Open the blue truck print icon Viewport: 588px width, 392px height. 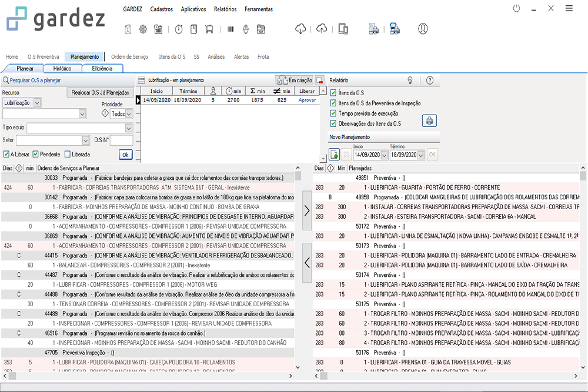pyautogui.click(x=395, y=28)
